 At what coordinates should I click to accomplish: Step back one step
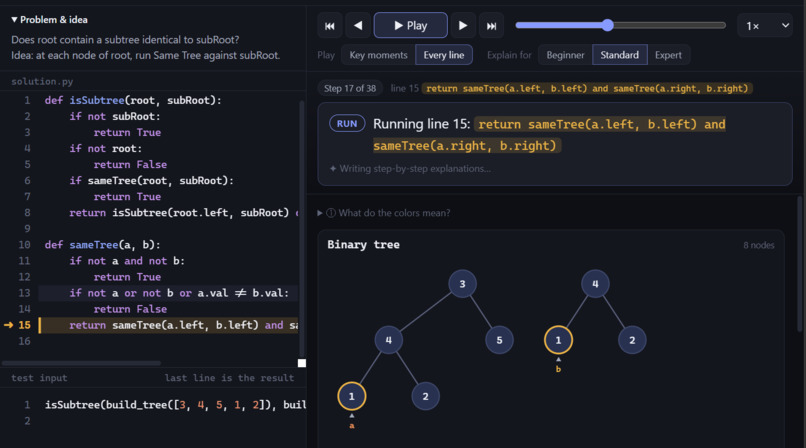358,26
